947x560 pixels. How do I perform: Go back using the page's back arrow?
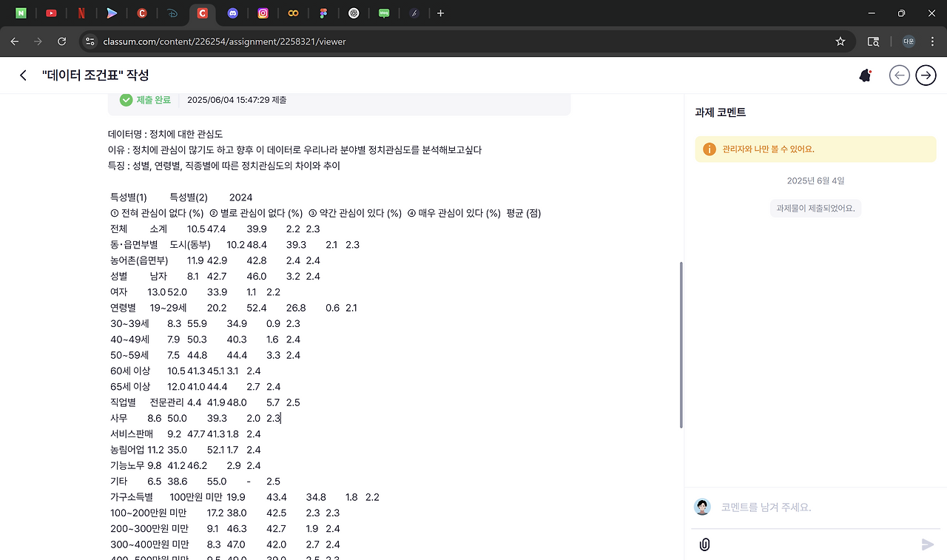(x=24, y=75)
